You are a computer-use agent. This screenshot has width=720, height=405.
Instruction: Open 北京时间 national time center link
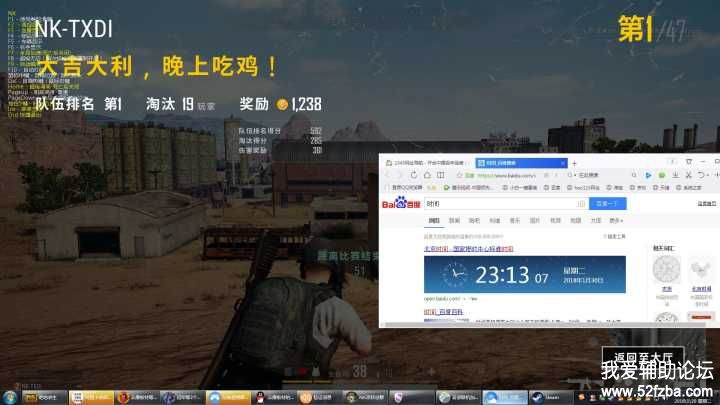click(x=468, y=249)
